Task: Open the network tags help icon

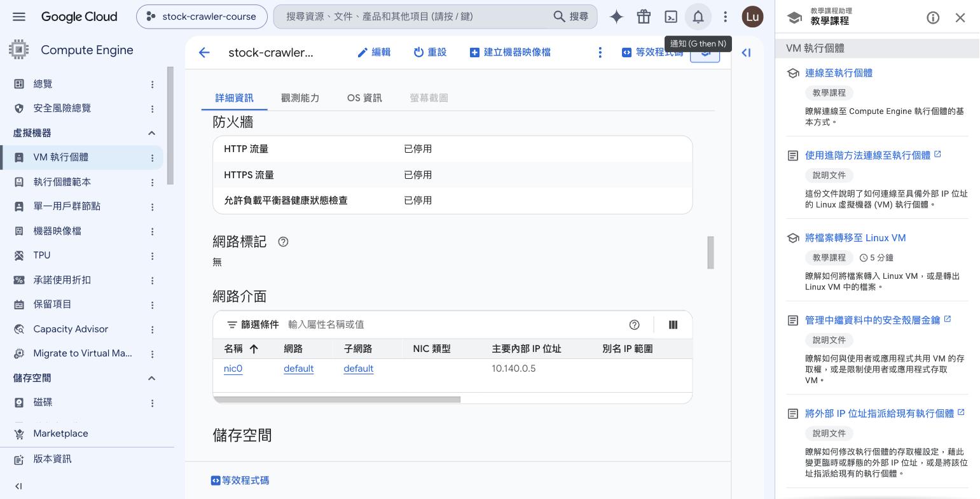Action: (284, 242)
